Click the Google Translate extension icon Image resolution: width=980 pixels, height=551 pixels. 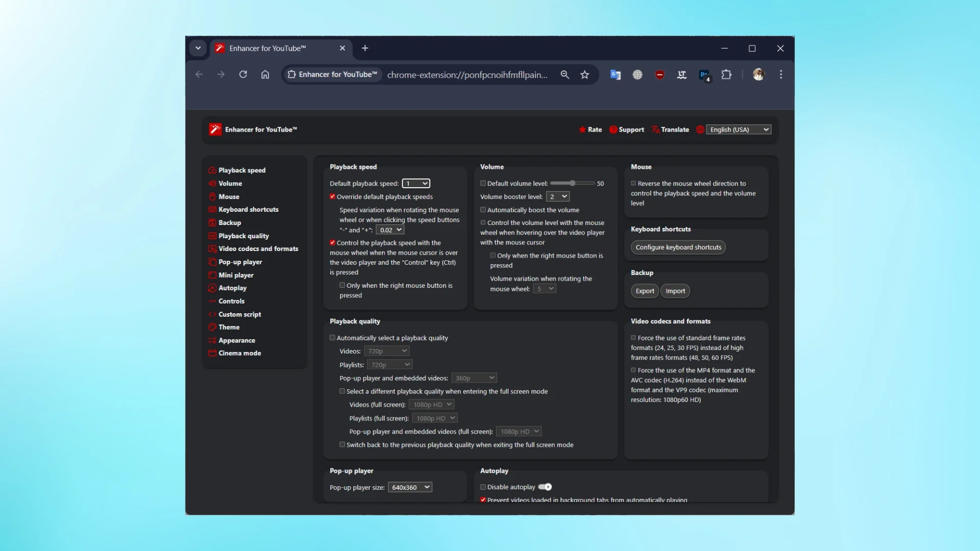click(616, 75)
